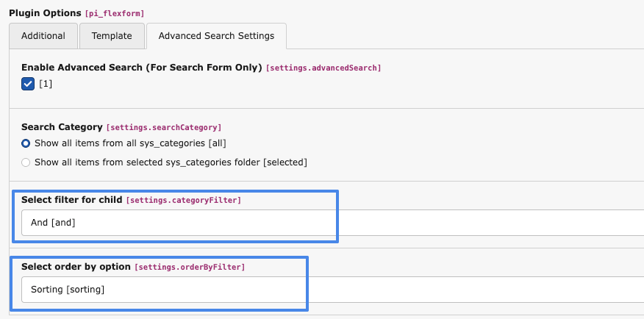Click the '[settings.orderByFilter]' label text
The image size is (644, 319).
(x=190, y=268)
